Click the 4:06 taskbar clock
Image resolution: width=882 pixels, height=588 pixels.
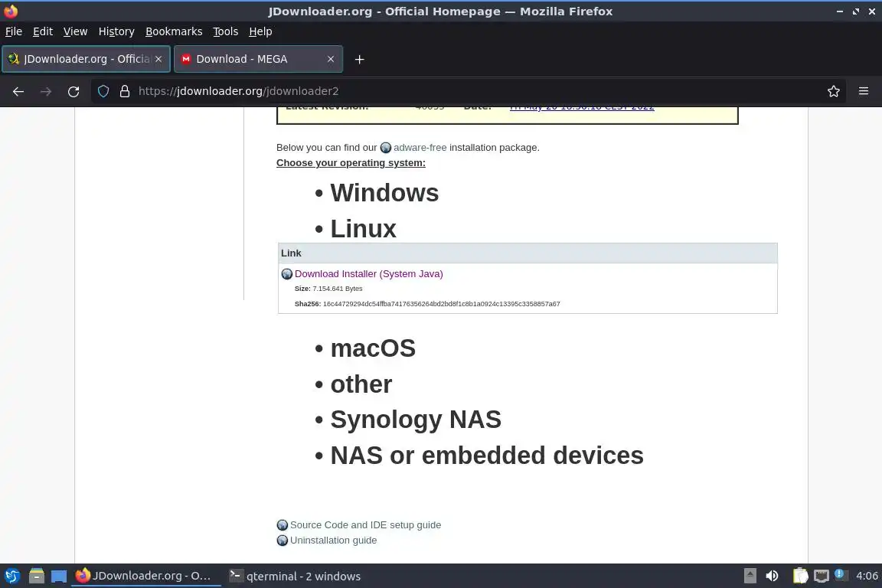pos(867,577)
